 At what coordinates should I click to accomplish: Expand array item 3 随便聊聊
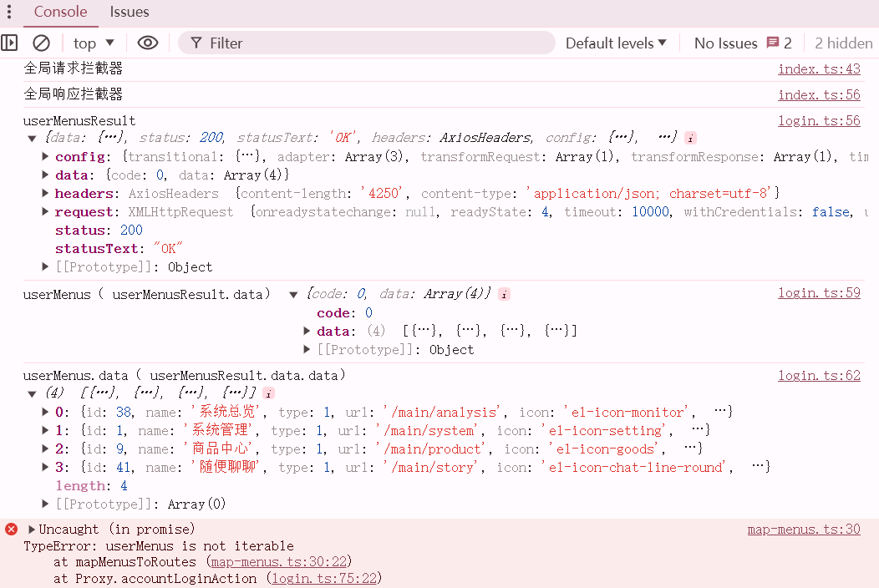pos(45,468)
